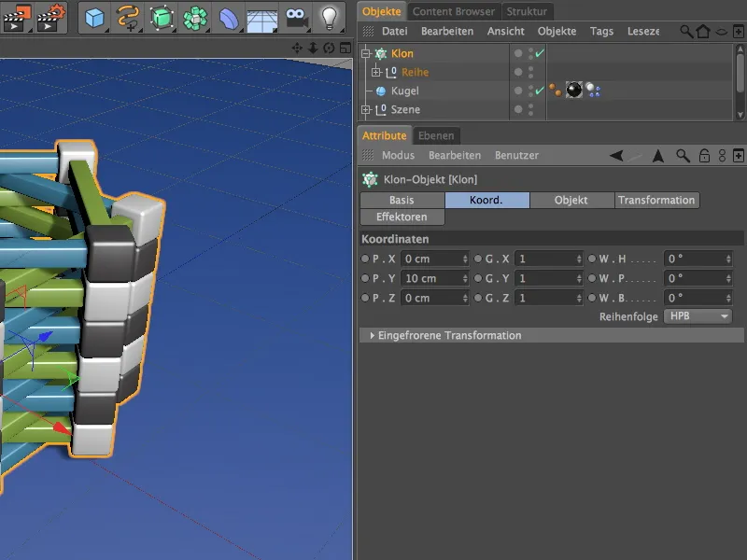Click orange dynamics tag on Kugel
The image size is (747, 560).
pyautogui.click(x=555, y=90)
